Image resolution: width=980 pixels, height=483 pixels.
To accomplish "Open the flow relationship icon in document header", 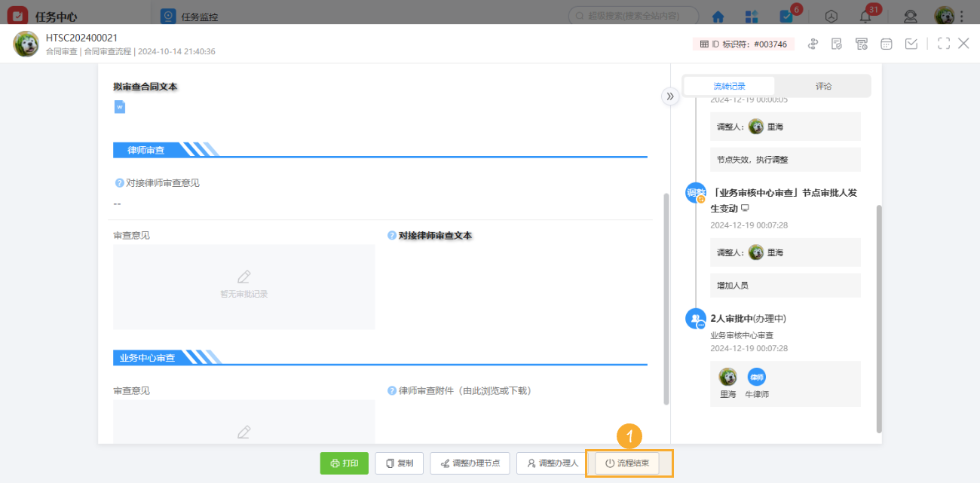I will pos(813,44).
